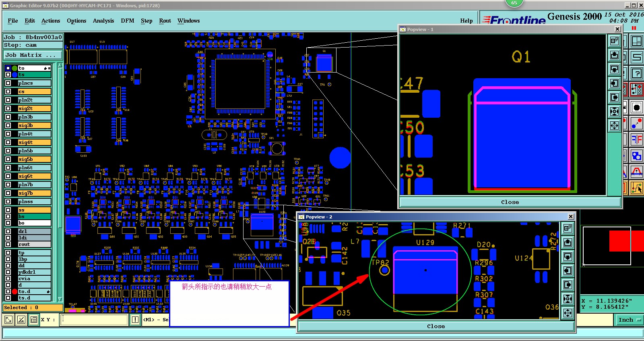Enable the drl layer checkbox
This screenshot has width=644, height=341.
tap(8, 231)
